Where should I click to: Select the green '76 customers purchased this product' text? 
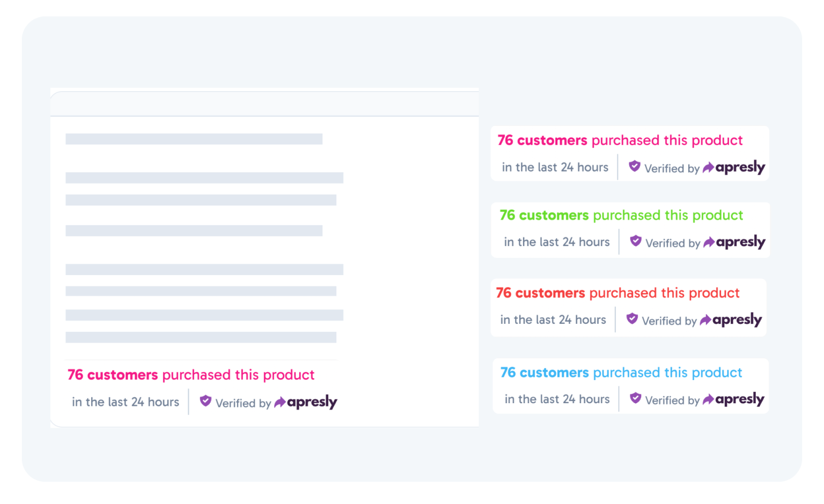(621, 216)
